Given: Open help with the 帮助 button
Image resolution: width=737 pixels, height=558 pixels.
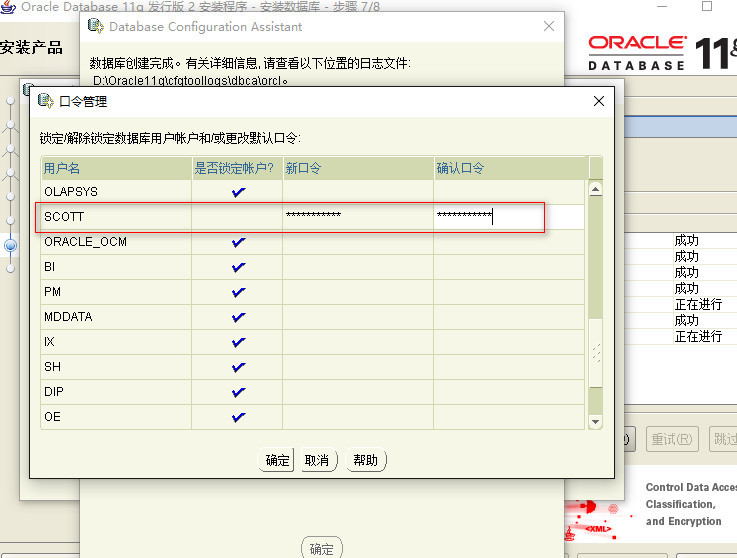Looking at the screenshot, I should (365, 460).
